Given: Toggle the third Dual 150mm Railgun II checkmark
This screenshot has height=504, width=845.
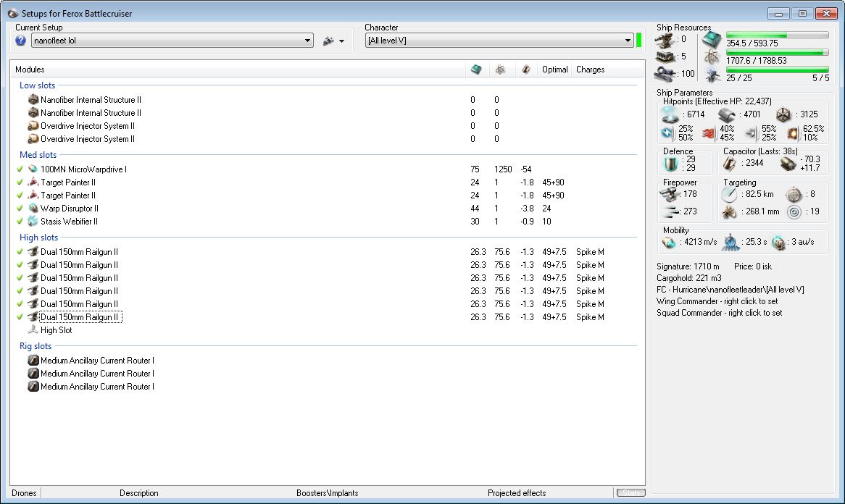Looking at the screenshot, I should 20,277.
